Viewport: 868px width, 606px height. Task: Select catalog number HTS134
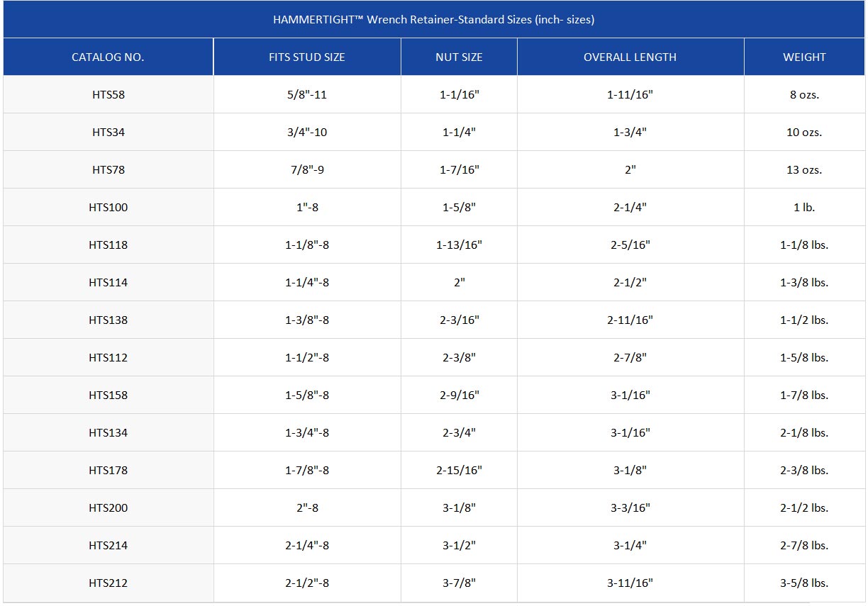tap(108, 433)
